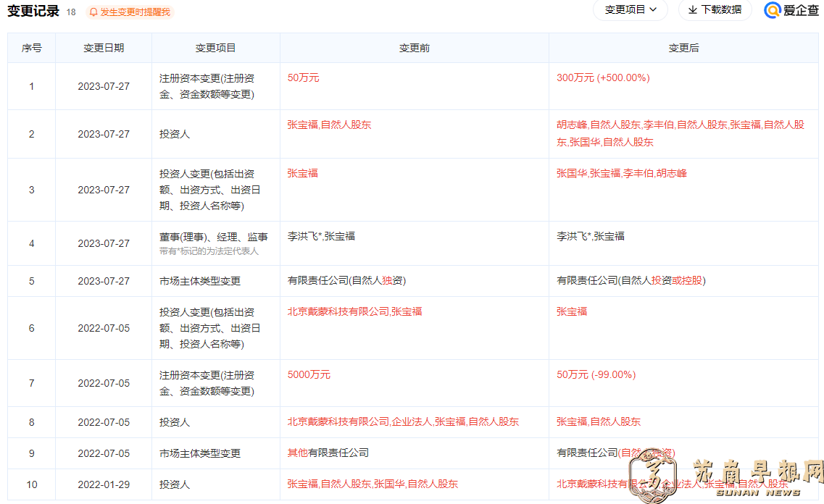The image size is (824, 504).
Task: Click the 变更记录 section heading
Action: click(x=33, y=12)
